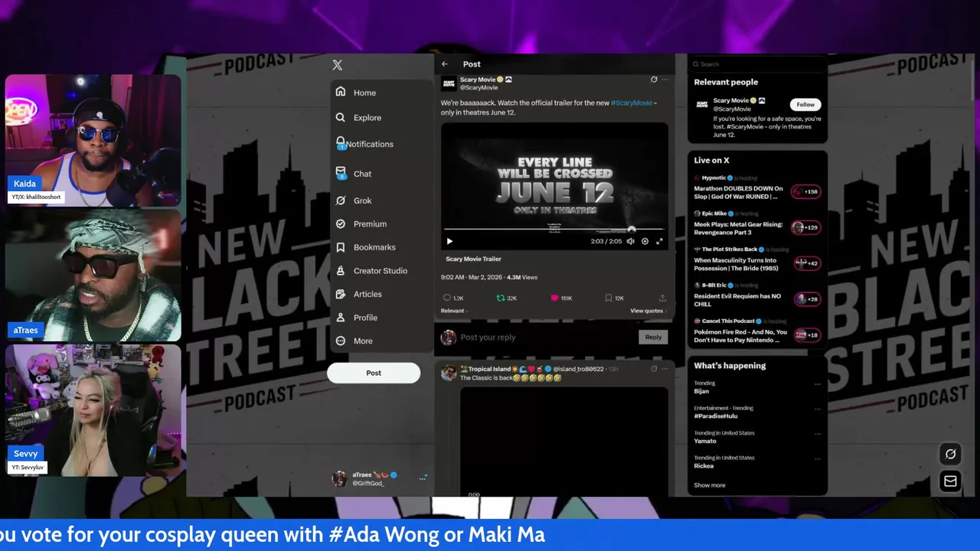Screen dimensions: 980x551
Task: Open the floating messages envelope button
Action: [x=950, y=481]
